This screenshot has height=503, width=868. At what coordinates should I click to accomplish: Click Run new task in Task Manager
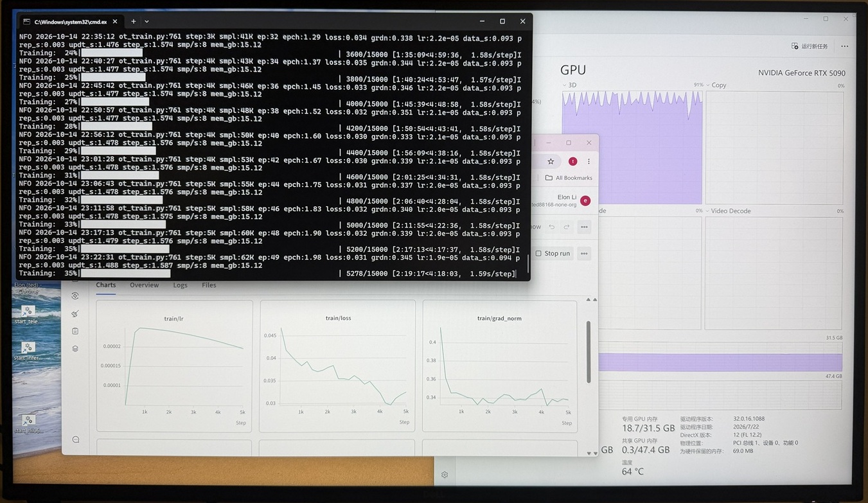point(810,46)
